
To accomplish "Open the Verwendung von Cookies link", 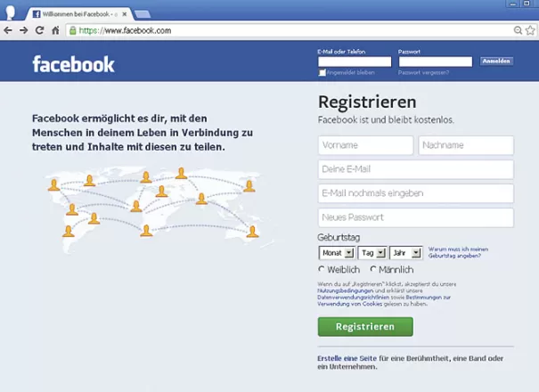I will coord(350,304).
